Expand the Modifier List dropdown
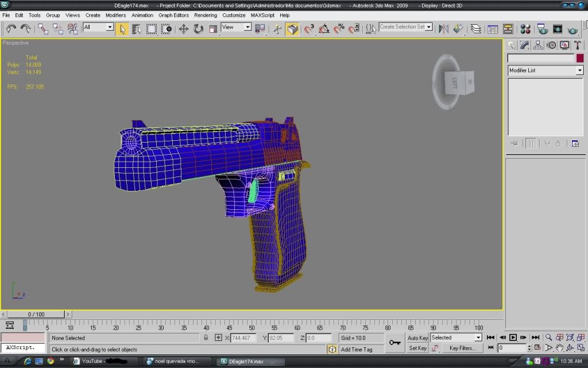The image size is (588, 368). 579,70
